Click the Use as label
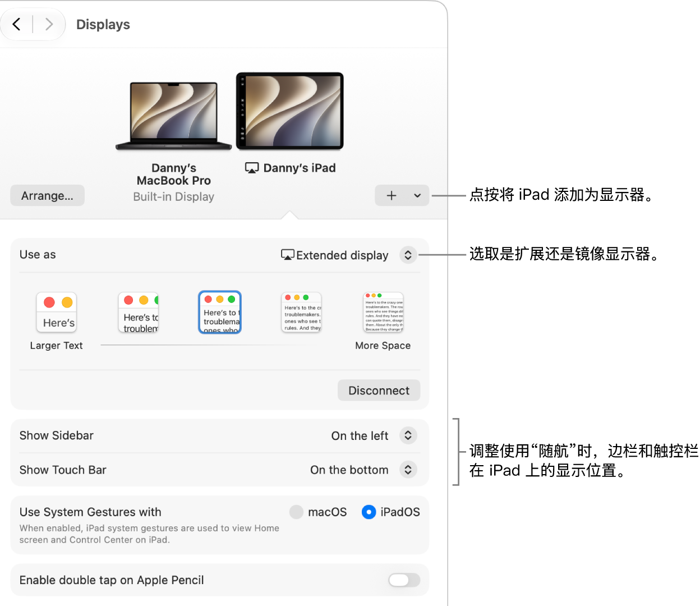 tap(38, 255)
